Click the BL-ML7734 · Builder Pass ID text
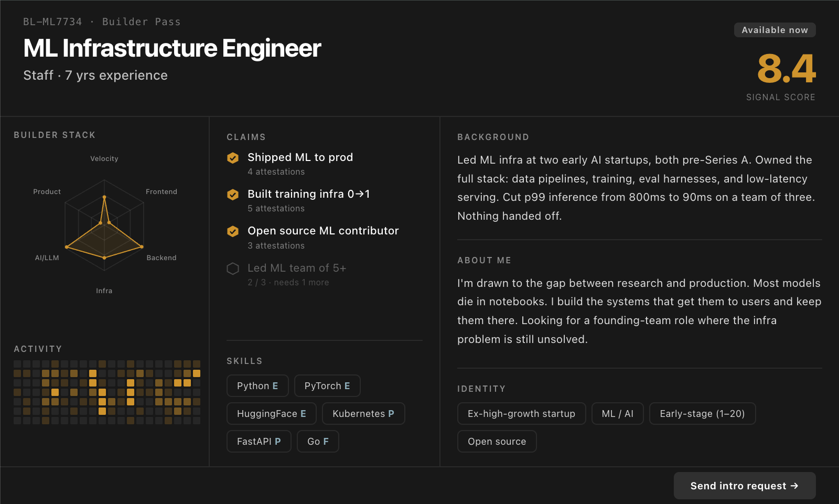 [102, 22]
